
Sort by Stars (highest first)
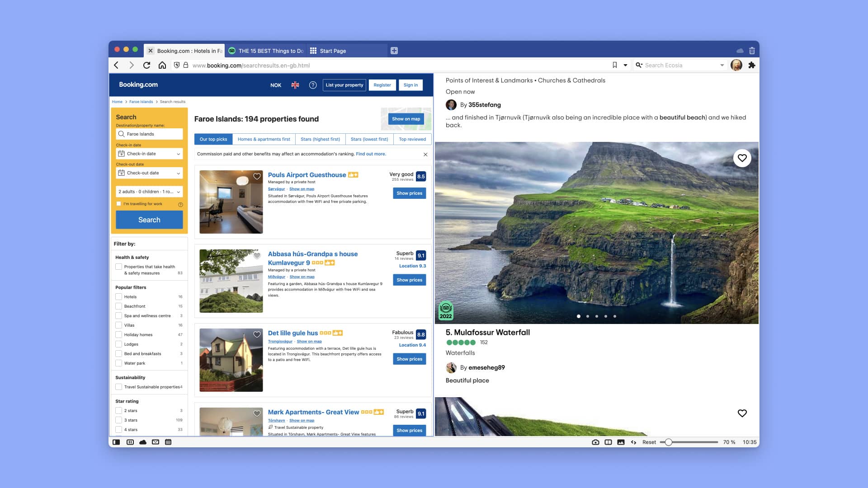(320, 139)
